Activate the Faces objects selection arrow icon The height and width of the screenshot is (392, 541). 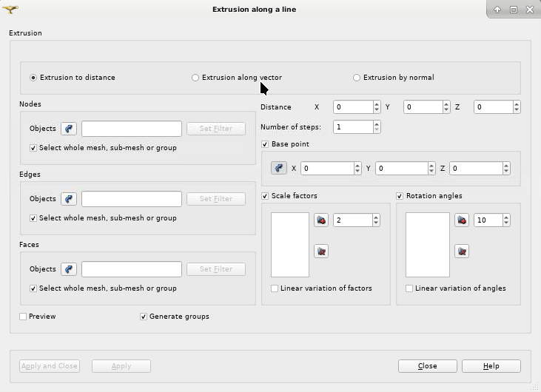[x=69, y=269]
